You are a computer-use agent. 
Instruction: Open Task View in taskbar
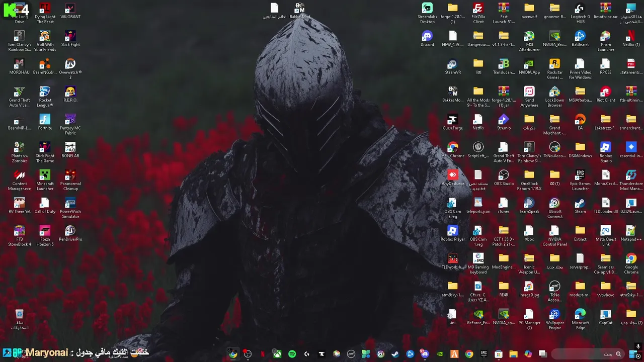tap(542, 354)
